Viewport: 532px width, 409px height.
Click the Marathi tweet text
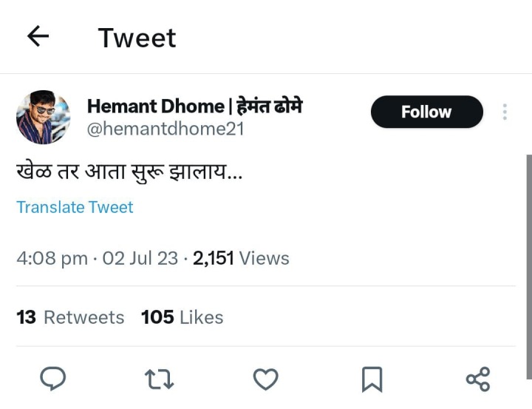tap(129, 172)
